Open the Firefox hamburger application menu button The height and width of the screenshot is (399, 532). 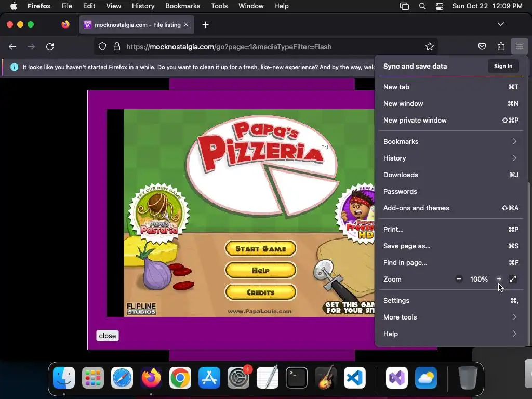(x=519, y=46)
